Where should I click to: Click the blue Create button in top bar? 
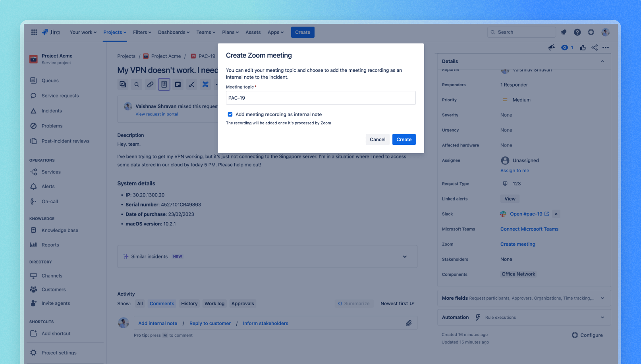(x=303, y=32)
